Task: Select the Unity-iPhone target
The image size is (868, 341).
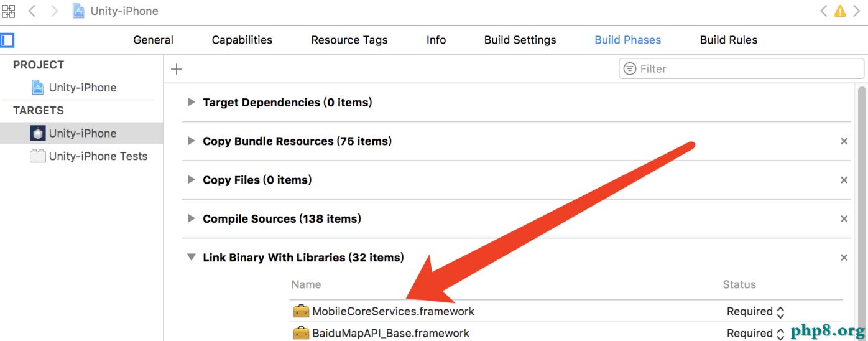Action: (82, 133)
